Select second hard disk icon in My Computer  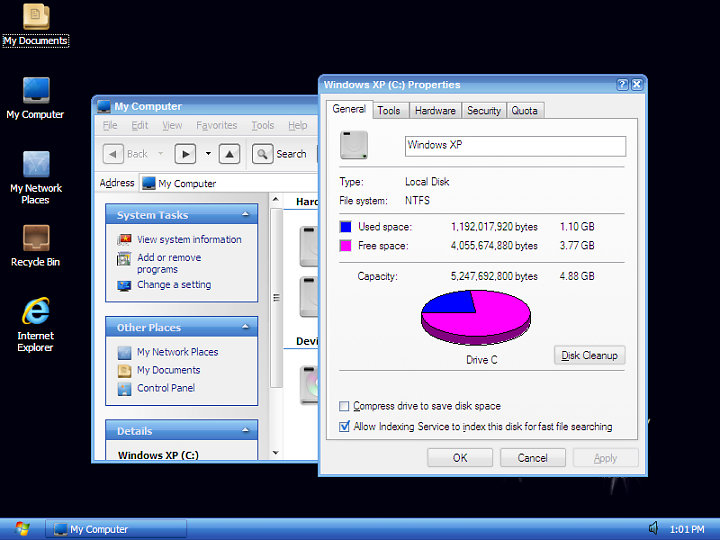click(309, 297)
